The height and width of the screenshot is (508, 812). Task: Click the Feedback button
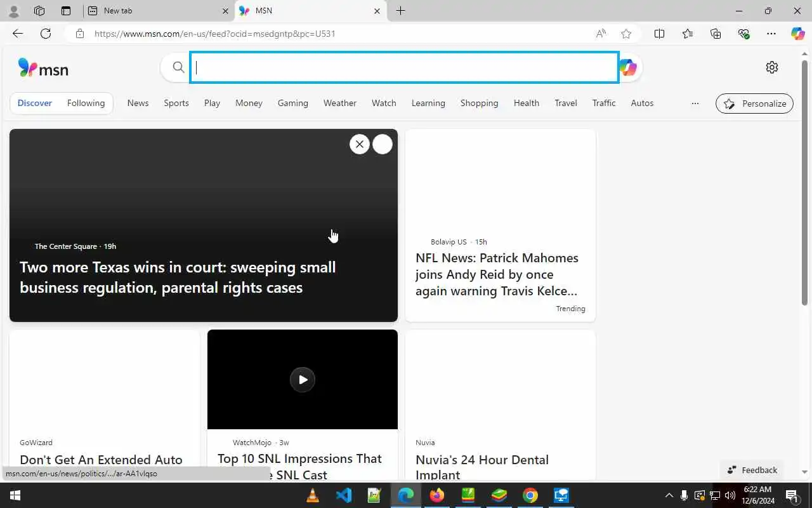tap(752, 470)
